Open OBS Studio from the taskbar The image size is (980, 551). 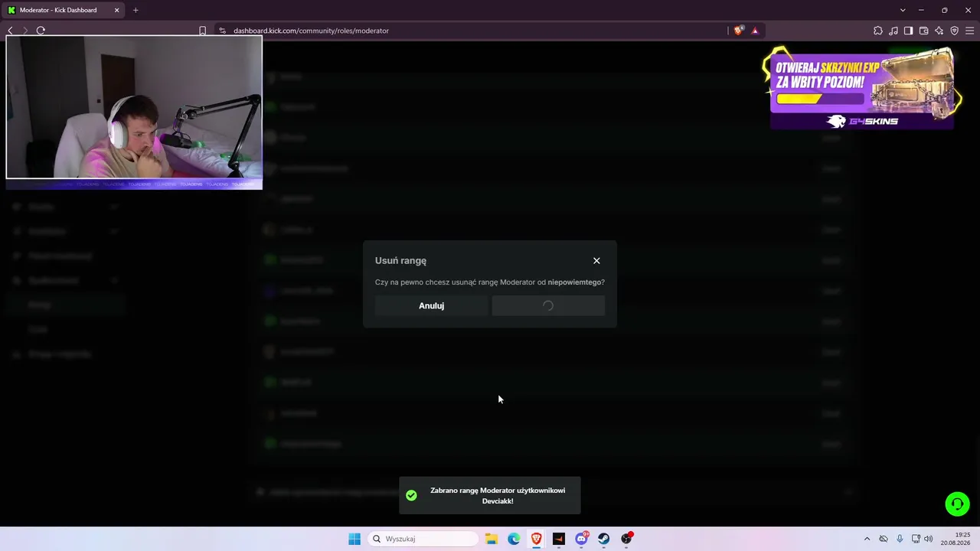[x=627, y=539]
